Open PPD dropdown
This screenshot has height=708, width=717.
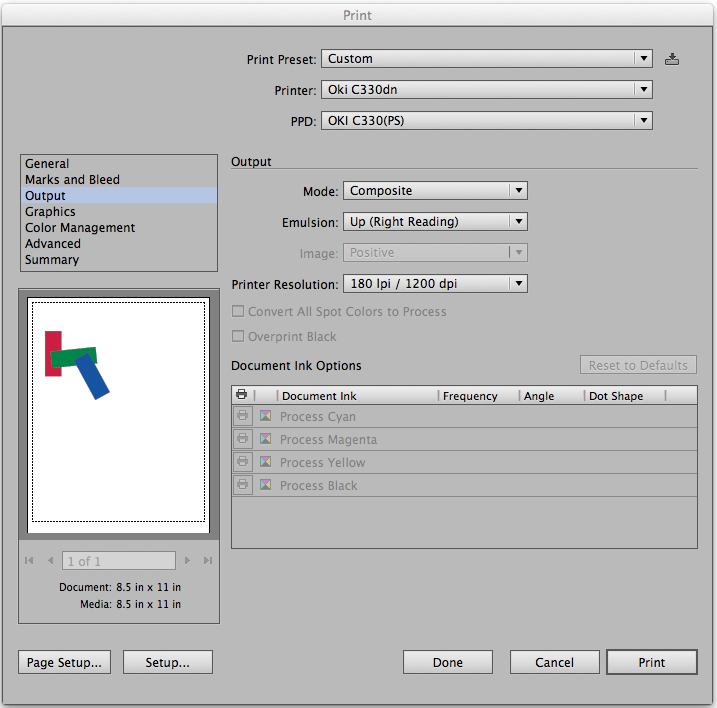click(487, 121)
